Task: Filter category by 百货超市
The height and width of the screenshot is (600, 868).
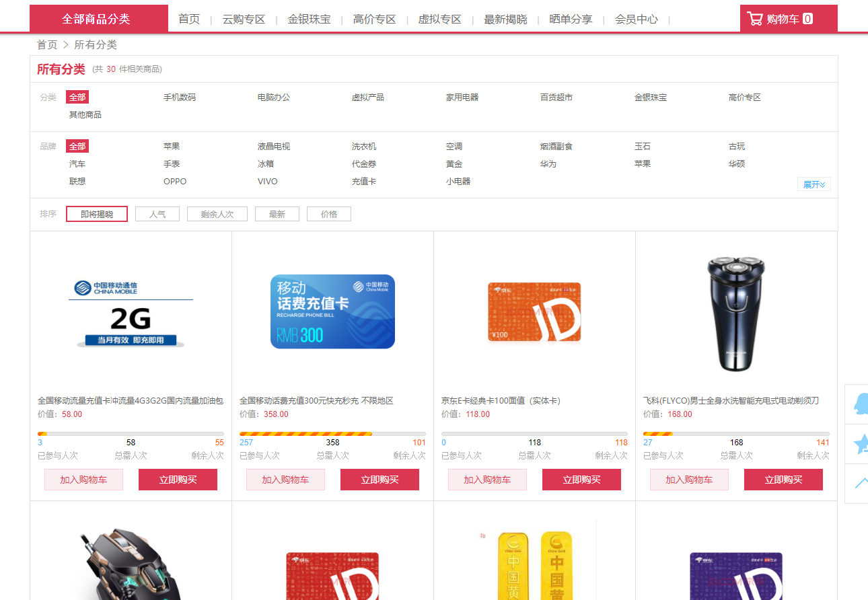Action: [556, 97]
